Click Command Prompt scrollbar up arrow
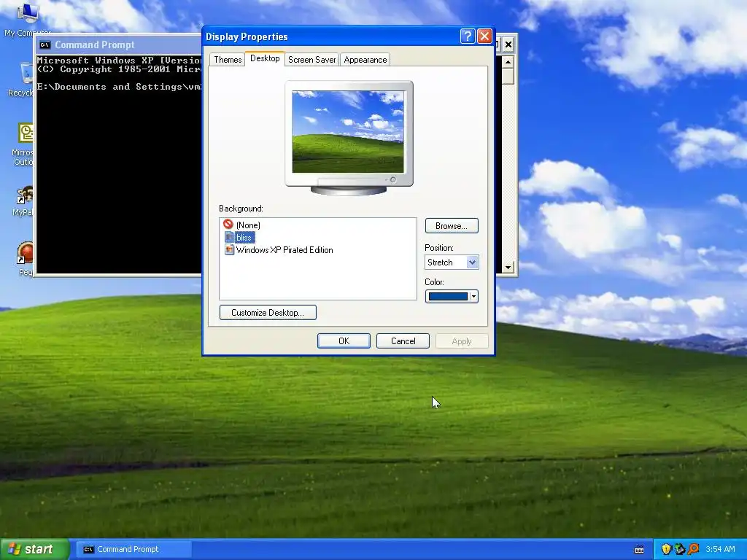 508,62
